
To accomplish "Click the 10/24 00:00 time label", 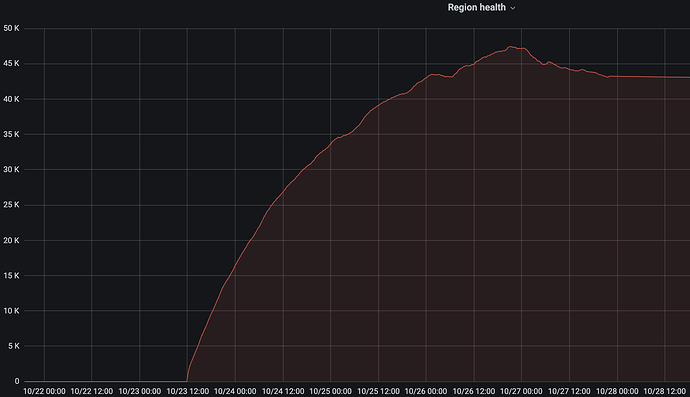I will pyautogui.click(x=235, y=391).
